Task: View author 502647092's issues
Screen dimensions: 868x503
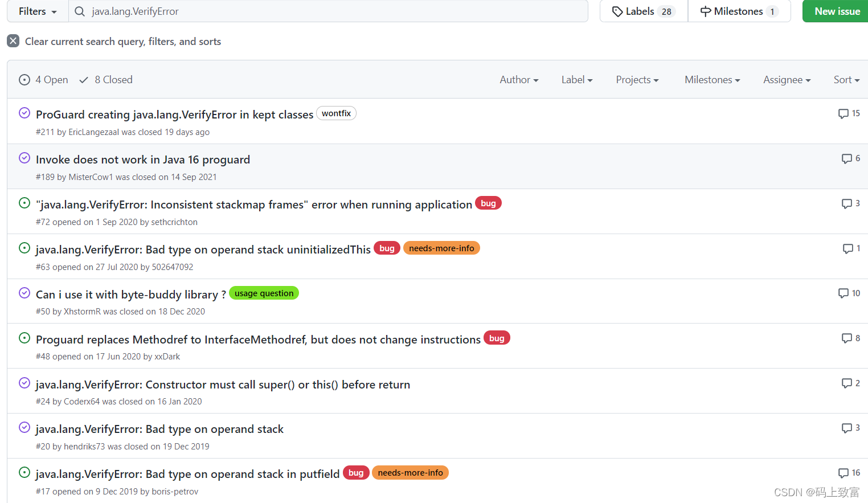Action: click(173, 267)
